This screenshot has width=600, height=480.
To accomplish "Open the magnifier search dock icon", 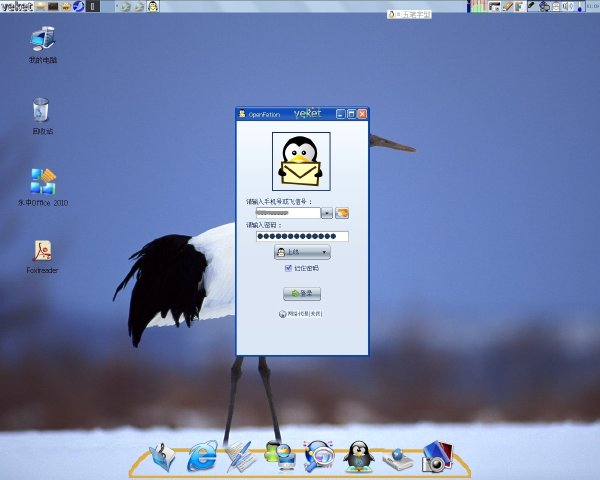I will [x=319, y=455].
